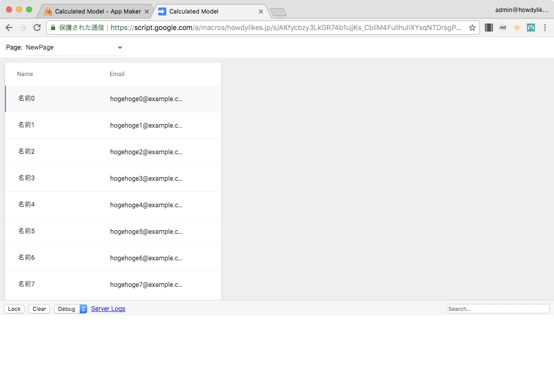
Task: Click the admin@howdylik... profile name
Action: [522, 10]
